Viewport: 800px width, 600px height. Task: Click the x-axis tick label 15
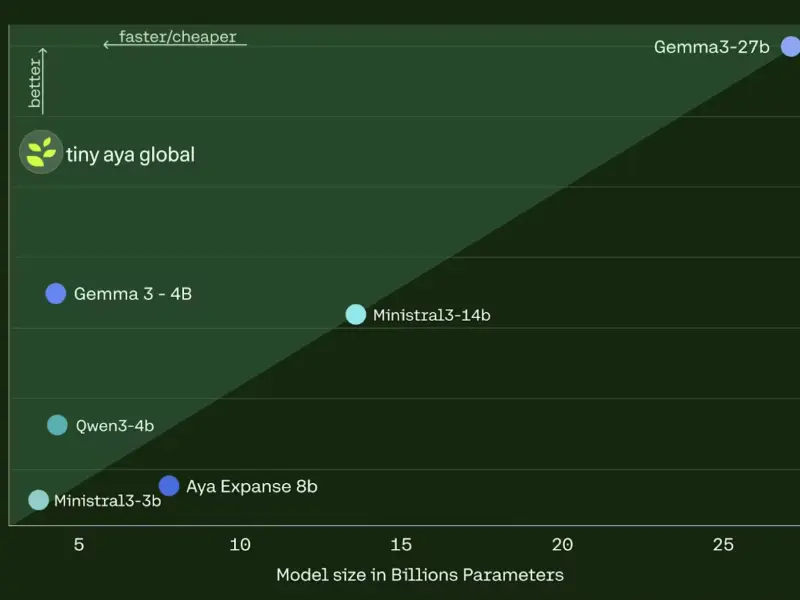(x=401, y=545)
